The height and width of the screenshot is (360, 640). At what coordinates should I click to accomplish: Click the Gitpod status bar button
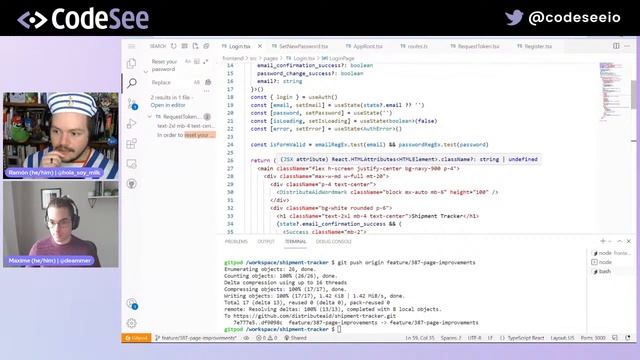[x=136, y=338]
